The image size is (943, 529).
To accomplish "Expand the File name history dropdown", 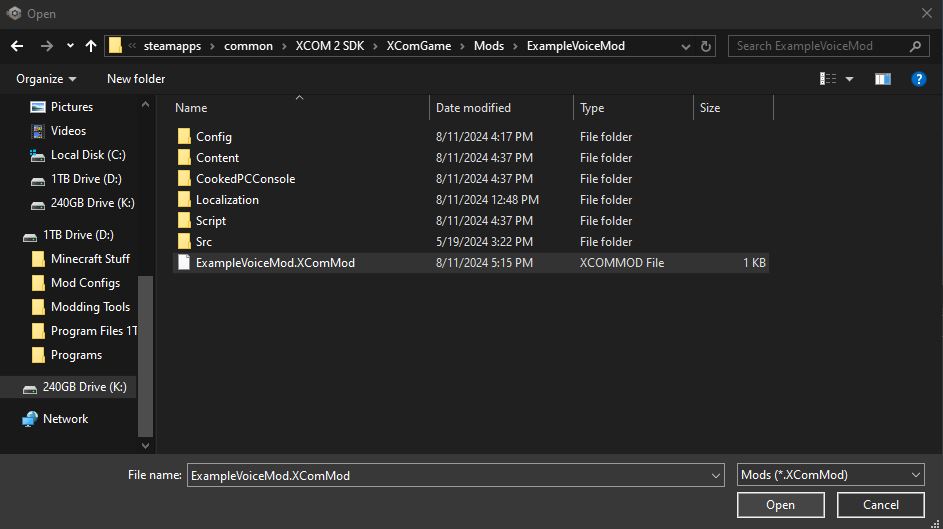I will pos(715,475).
